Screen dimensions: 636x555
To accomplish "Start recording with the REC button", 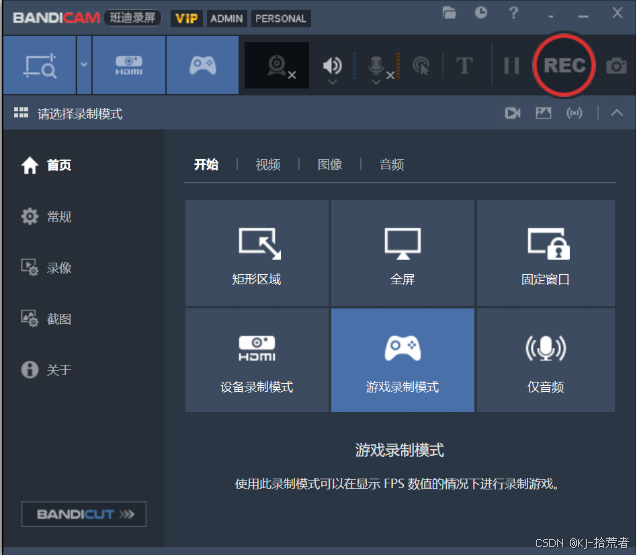I will tap(564, 65).
